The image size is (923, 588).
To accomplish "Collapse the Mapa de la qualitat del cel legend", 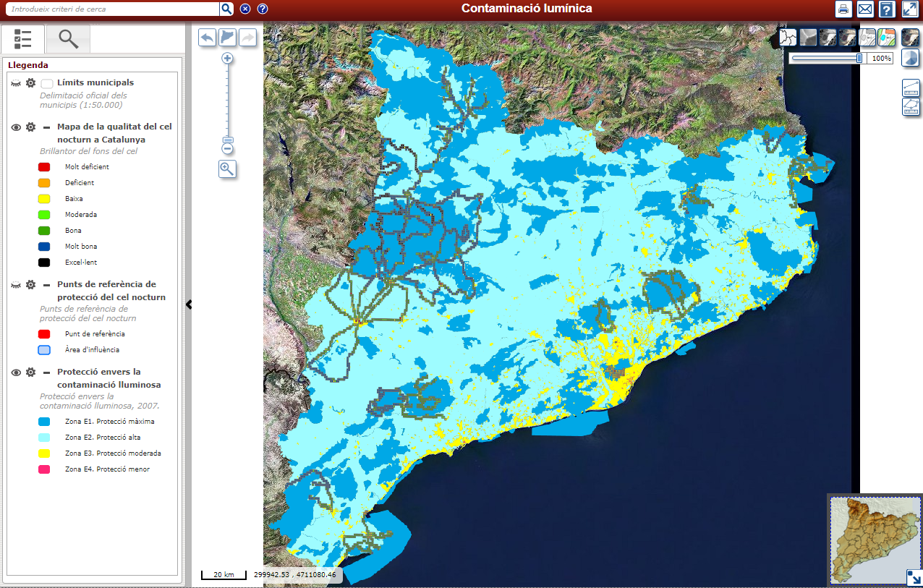I will click(x=46, y=127).
